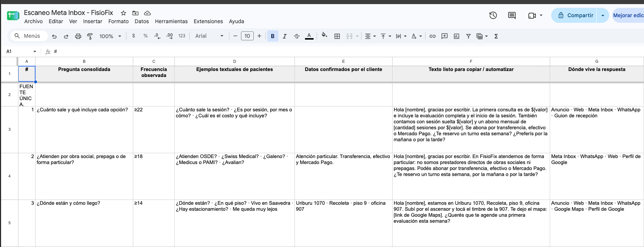The image size is (644, 247).
Task: Open version history clock icon
Action: (x=493, y=15)
